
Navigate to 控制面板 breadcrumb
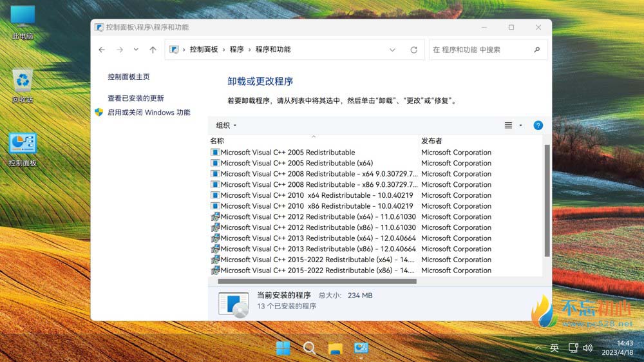204,50
